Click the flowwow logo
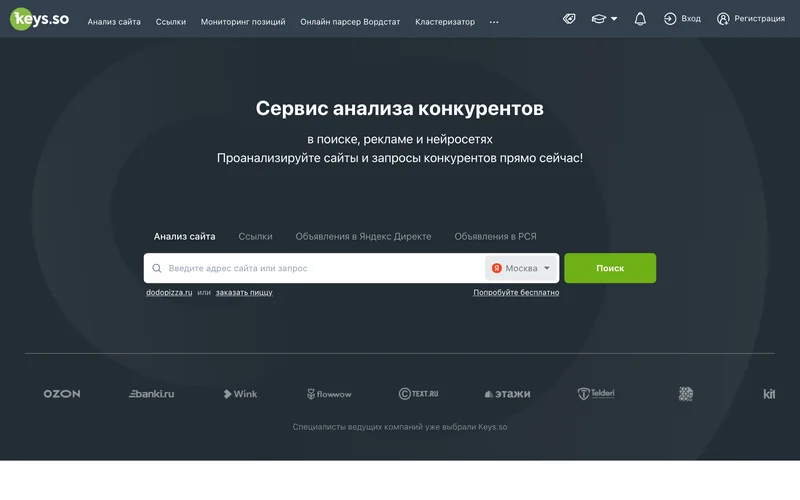The height and width of the screenshot is (500, 800). 329,394
